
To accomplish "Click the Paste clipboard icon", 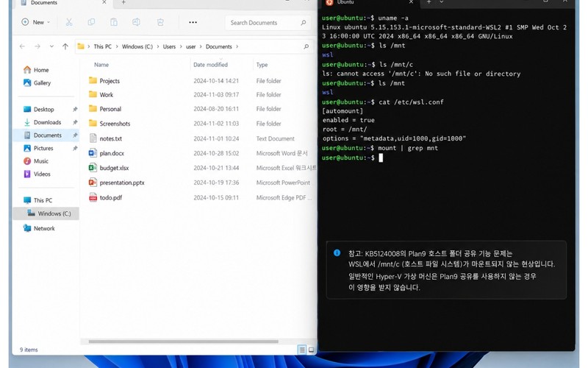I will pos(114,23).
